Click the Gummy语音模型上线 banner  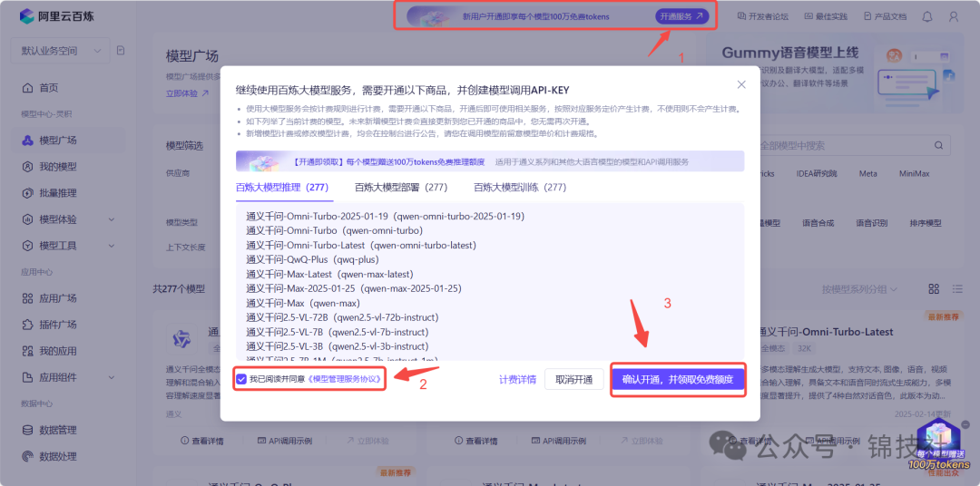pyautogui.click(x=836, y=73)
